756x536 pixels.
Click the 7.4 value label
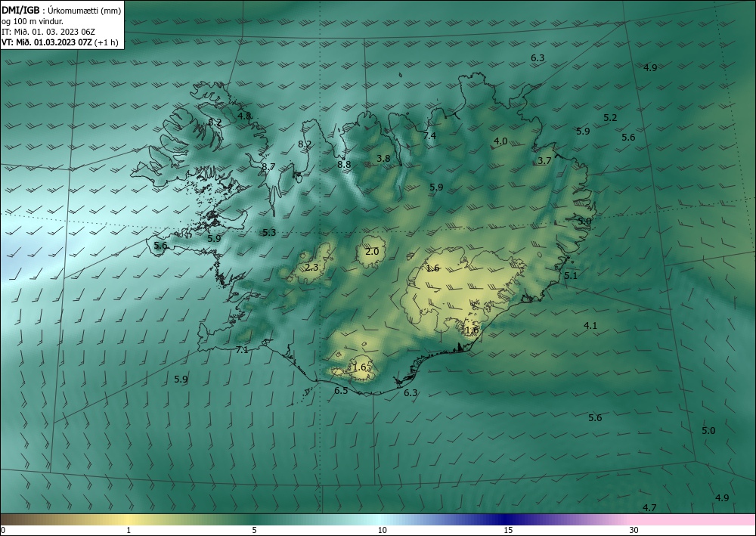(429, 136)
